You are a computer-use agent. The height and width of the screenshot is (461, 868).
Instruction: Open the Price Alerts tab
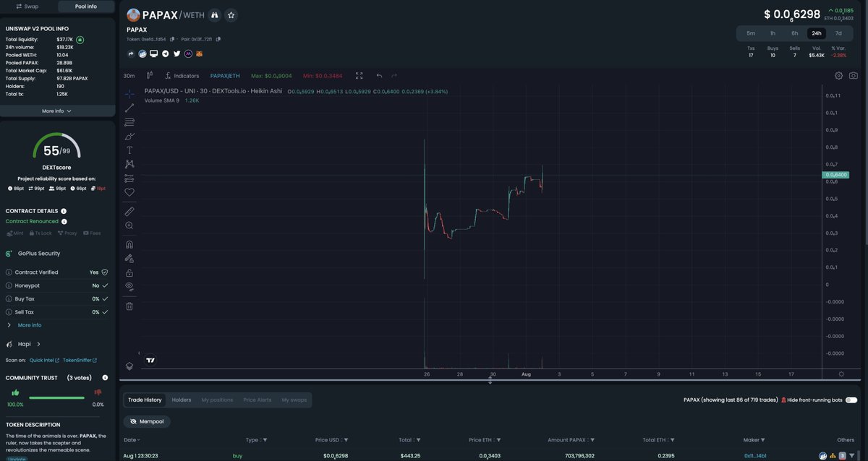click(258, 400)
